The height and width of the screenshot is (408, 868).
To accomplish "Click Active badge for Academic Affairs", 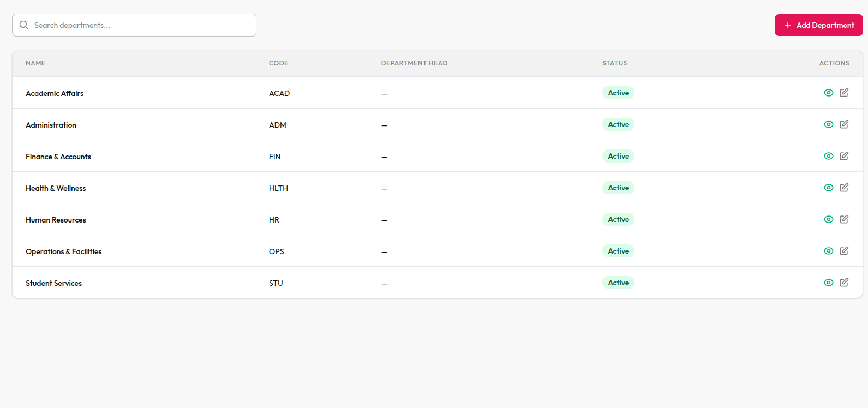I will pyautogui.click(x=618, y=93).
